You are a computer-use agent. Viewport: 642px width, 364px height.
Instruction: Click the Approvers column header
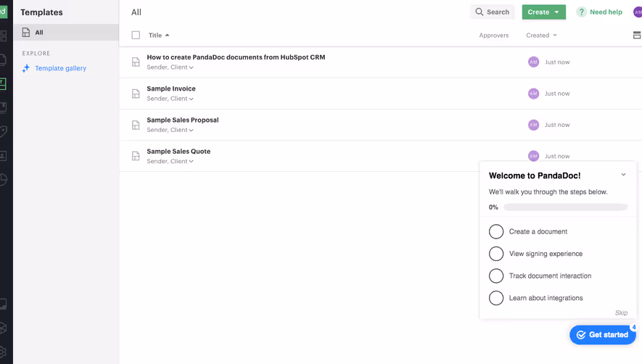pyautogui.click(x=494, y=36)
